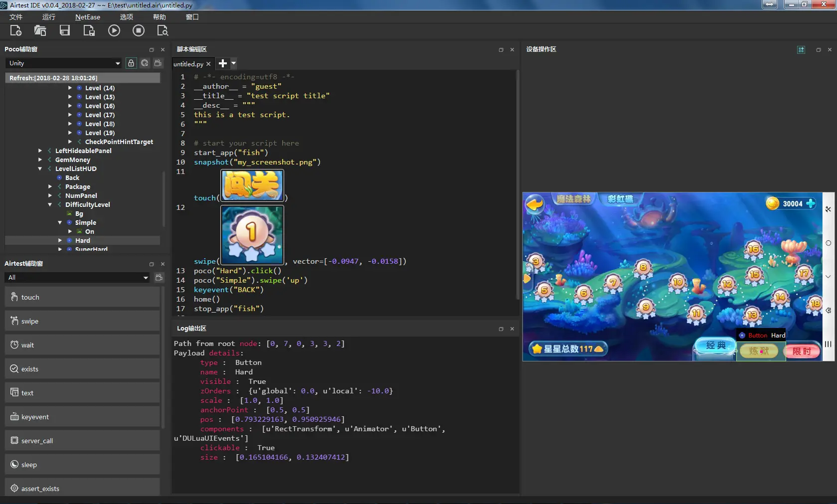
Task: Open an existing script project
Action: click(x=40, y=30)
